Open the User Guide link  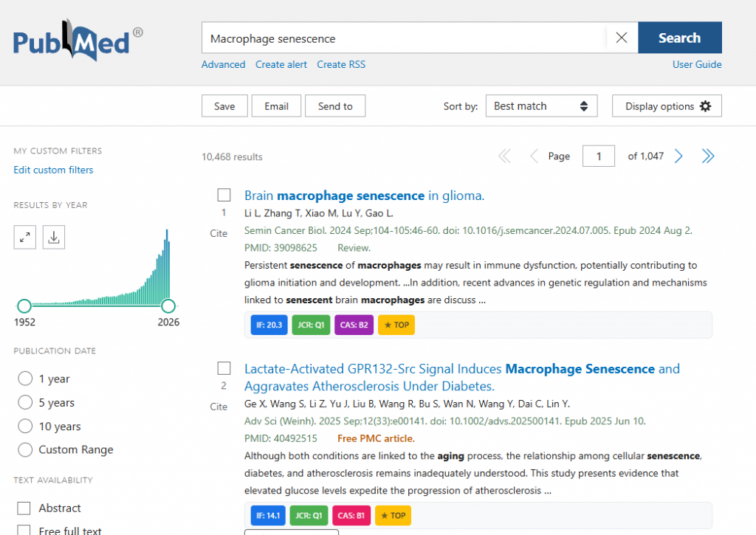[x=697, y=65]
